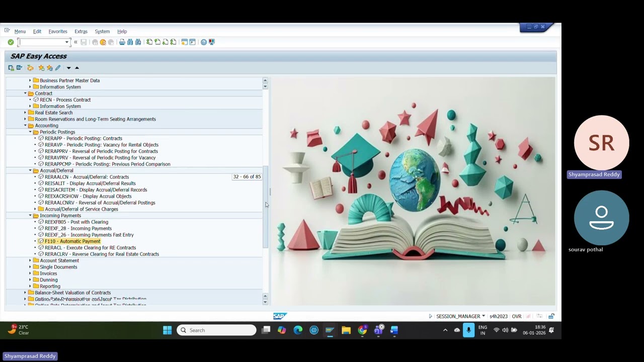Click the green Enter checkmark icon
The height and width of the screenshot is (362, 644).
[11, 42]
